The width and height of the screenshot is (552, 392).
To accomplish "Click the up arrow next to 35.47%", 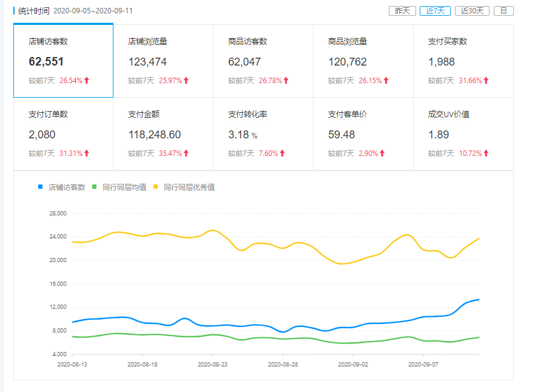I will pos(186,154).
